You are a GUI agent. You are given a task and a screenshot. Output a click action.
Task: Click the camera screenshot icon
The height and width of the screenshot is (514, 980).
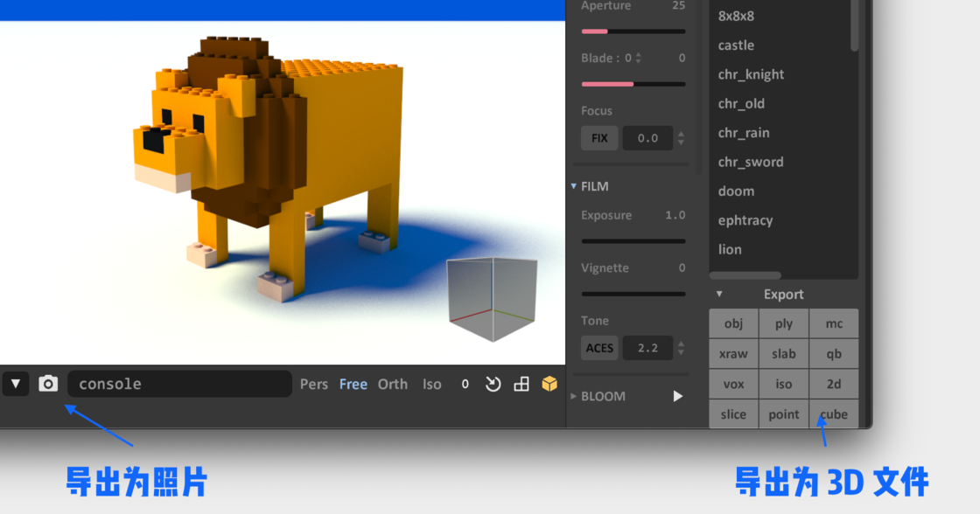tap(48, 384)
